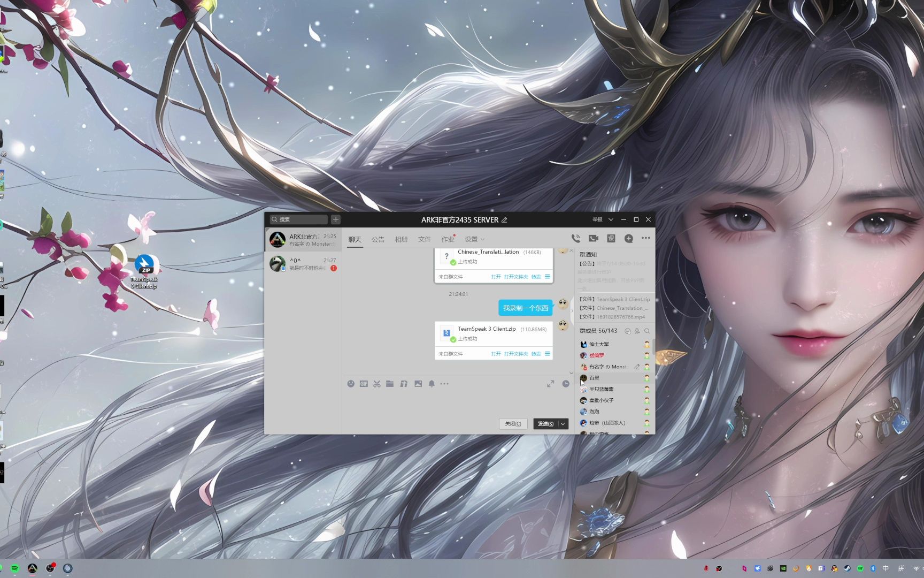Open Spotify from the taskbar

(15, 568)
